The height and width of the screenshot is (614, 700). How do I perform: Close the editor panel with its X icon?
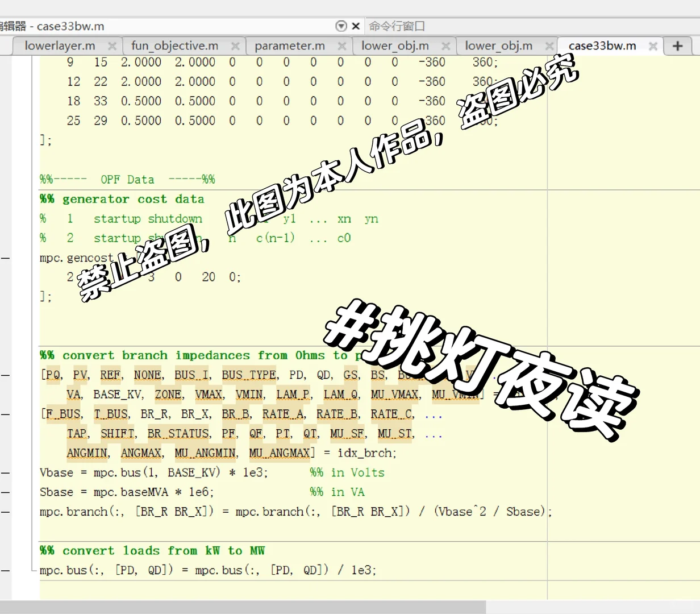(356, 26)
